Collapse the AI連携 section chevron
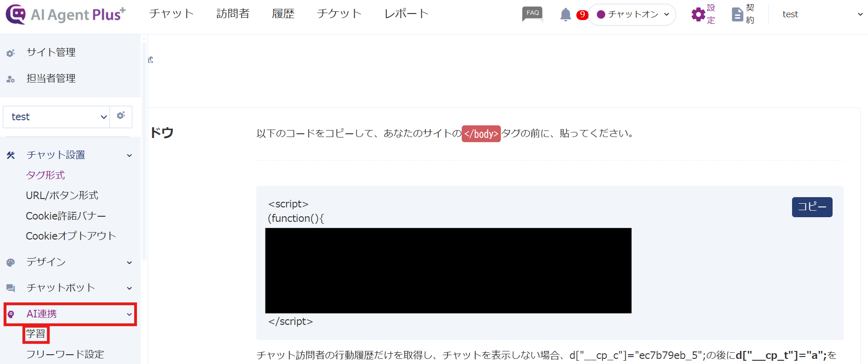 pos(130,315)
